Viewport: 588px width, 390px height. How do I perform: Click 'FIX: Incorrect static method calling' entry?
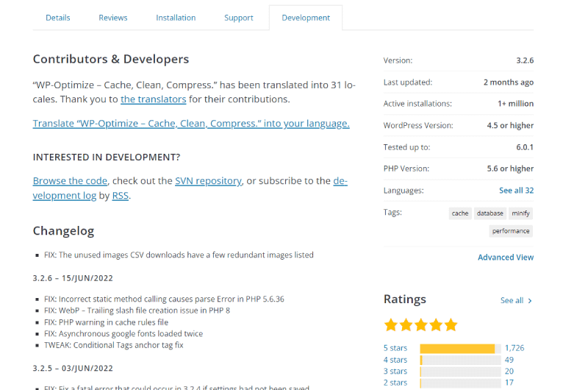[x=164, y=299]
